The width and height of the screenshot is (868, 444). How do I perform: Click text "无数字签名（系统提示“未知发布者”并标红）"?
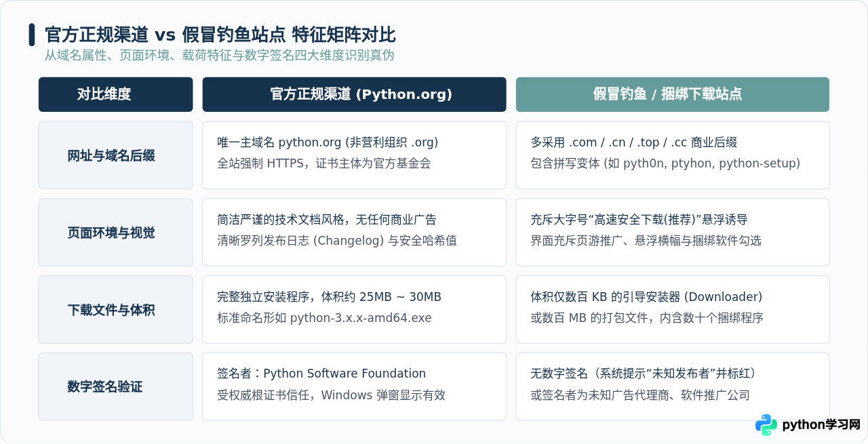point(643,374)
